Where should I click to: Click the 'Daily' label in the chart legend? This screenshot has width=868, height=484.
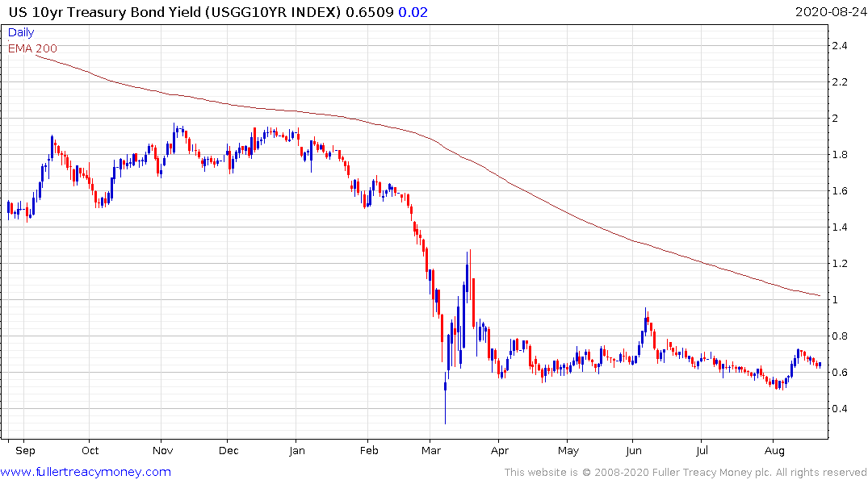pos(21,32)
